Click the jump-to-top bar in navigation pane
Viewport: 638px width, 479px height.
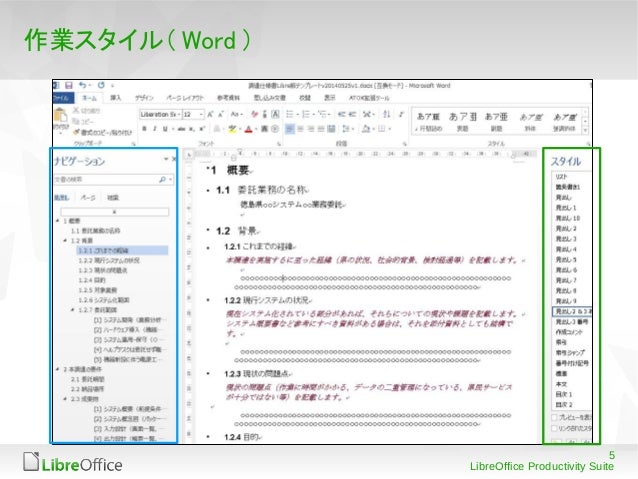tap(115, 212)
